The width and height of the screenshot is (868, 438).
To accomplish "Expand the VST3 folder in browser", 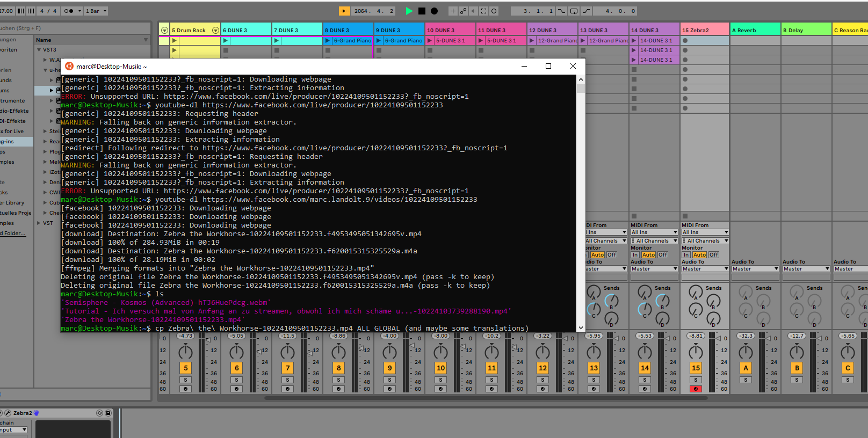I will tap(39, 50).
